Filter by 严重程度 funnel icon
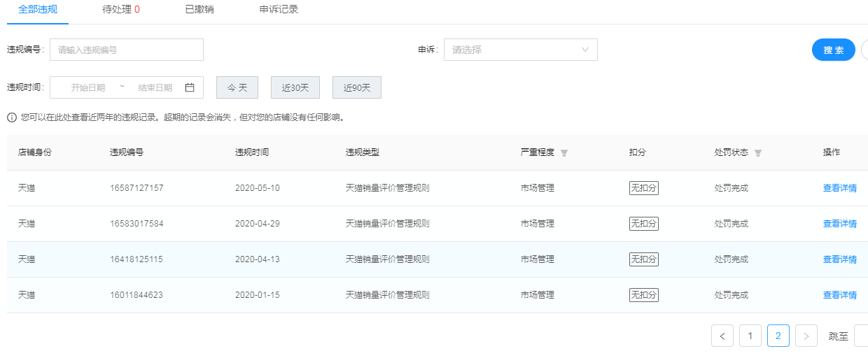 tap(564, 152)
